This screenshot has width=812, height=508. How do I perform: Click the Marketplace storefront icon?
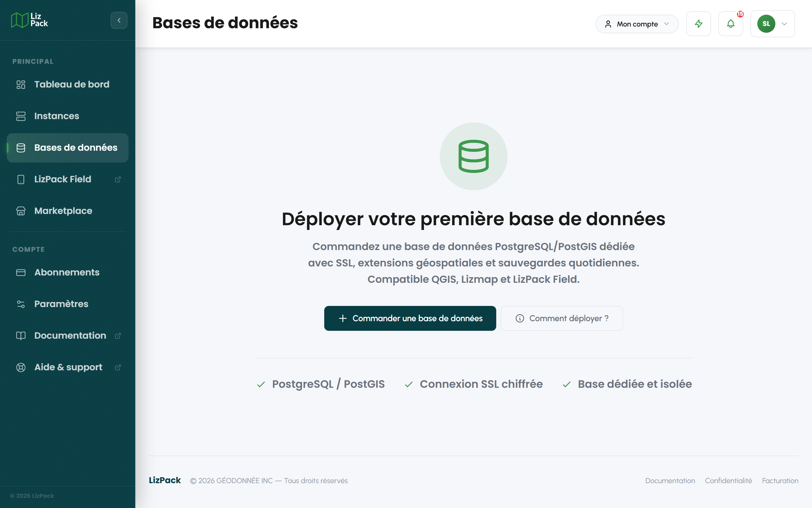[21, 211]
